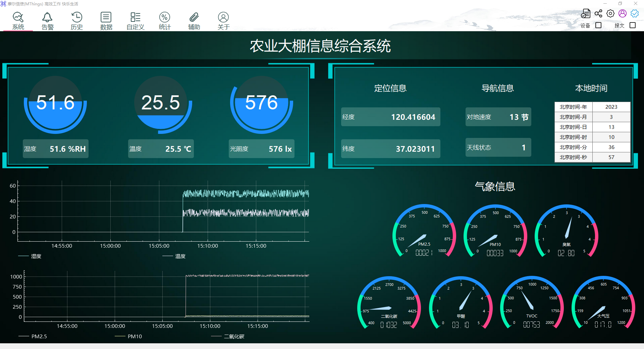This screenshot has height=349, width=644.
Task: Select the 北京时间-年 table row
Action: click(592, 107)
